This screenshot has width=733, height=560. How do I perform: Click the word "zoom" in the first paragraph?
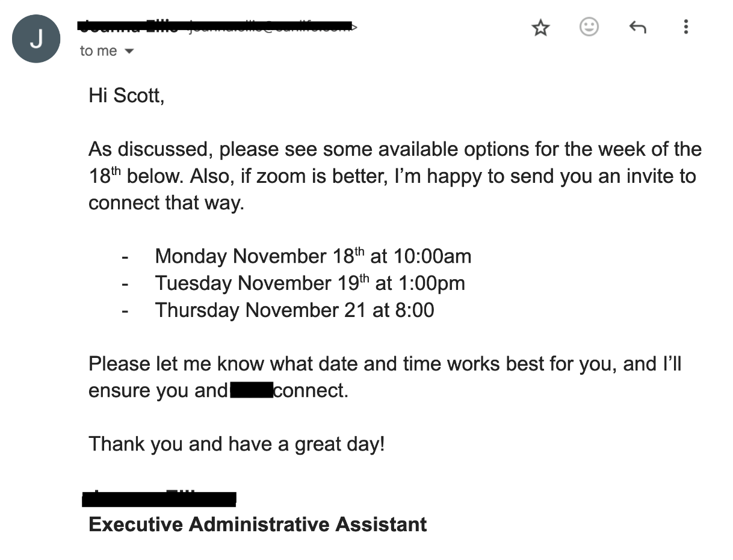pyautogui.click(x=273, y=176)
